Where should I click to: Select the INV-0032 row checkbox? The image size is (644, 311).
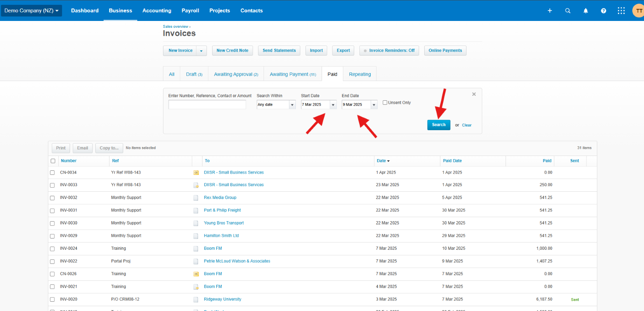tap(52, 198)
